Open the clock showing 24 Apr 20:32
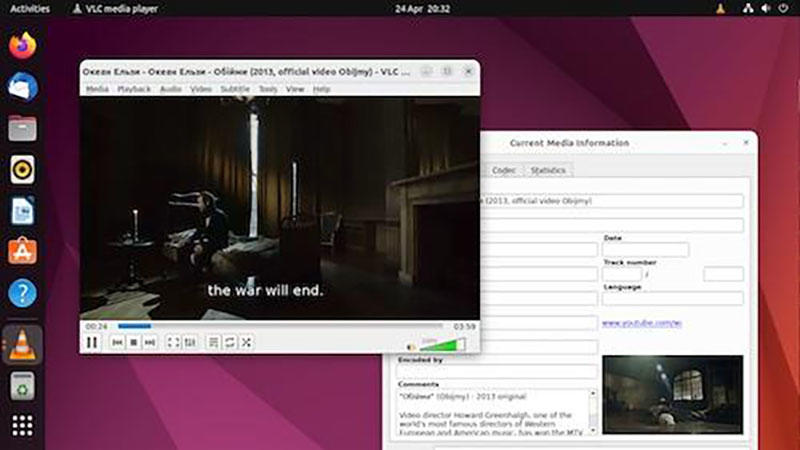This screenshot has height=450, width=800. coord(422,9)
